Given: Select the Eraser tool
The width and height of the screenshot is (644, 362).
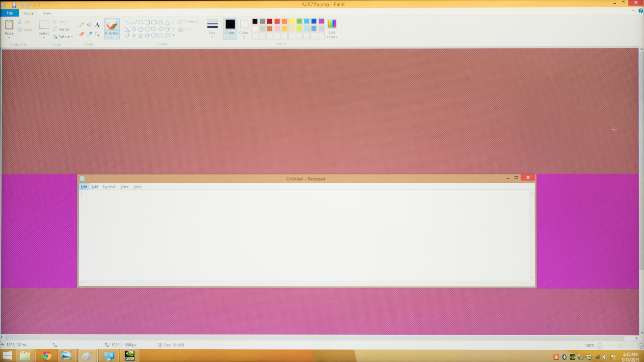Looking at the screenshot, I should click(82, 34).
